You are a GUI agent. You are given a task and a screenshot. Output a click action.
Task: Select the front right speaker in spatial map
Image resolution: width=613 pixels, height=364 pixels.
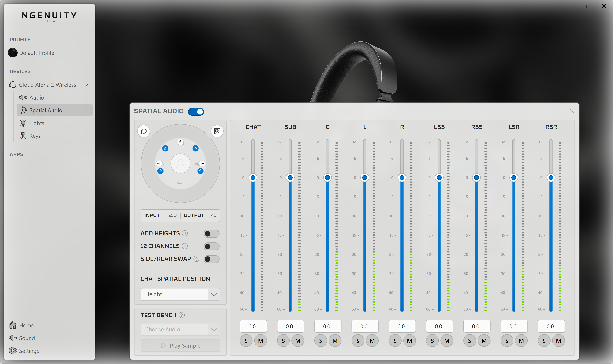(195, 148)
